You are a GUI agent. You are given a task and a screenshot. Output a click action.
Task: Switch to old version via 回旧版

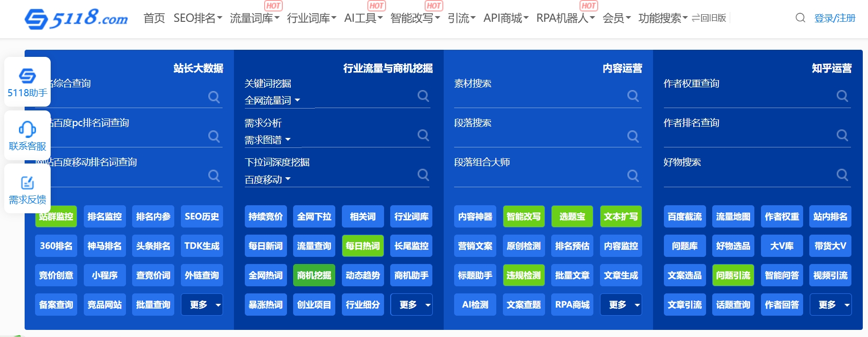[x=709, y=18]
